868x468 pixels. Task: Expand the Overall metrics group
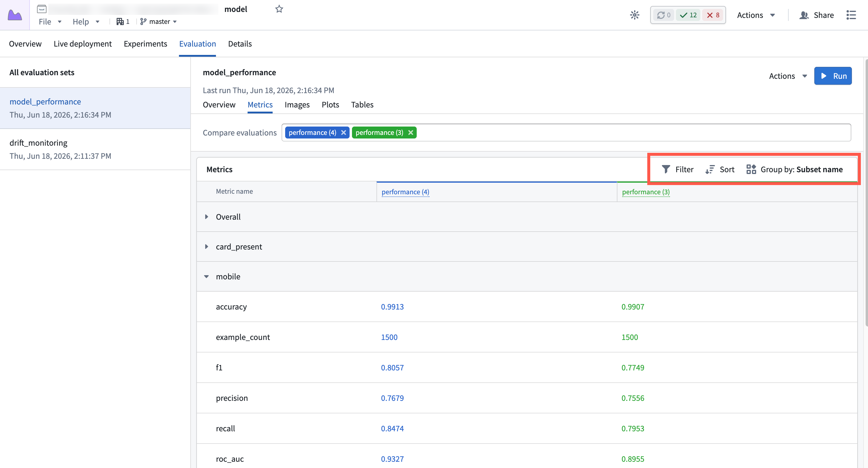coord(206,217)
